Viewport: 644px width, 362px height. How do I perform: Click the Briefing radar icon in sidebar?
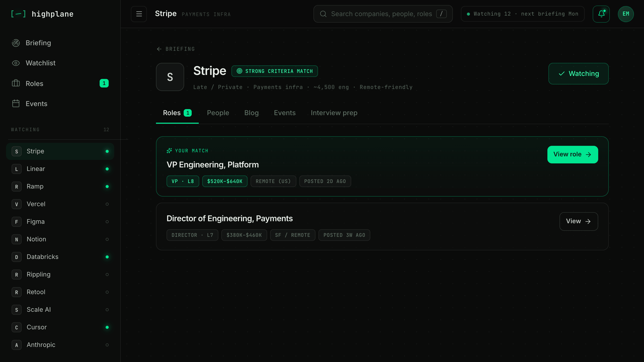[x=16, y=43]
